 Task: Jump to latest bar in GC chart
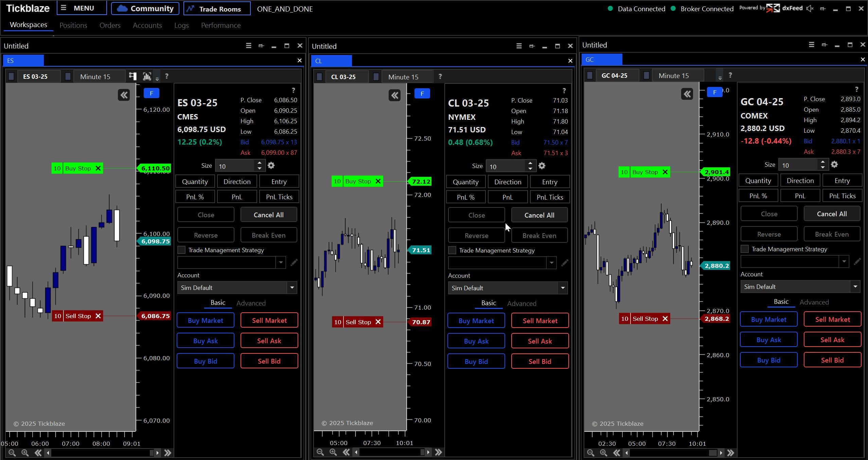click(730, 453)
